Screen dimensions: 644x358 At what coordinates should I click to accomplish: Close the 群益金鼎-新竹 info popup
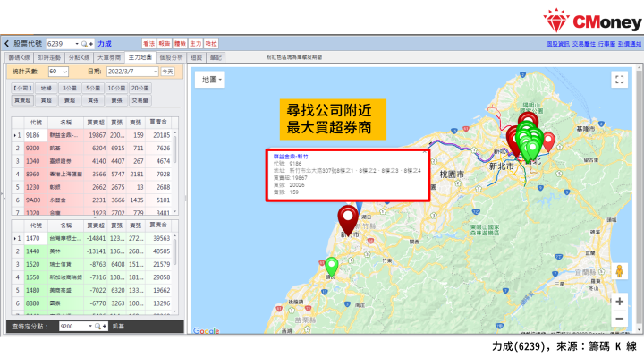click(x=425, y=152)
